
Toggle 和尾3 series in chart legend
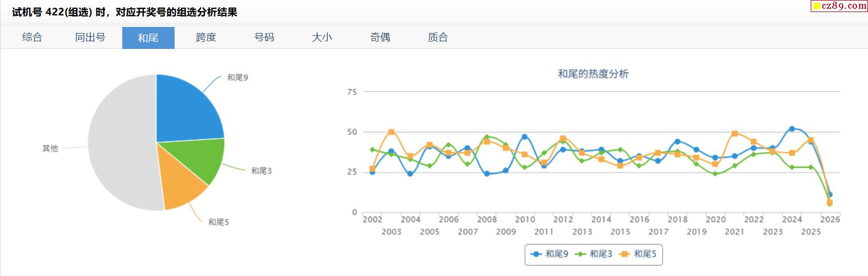point(594,254)
